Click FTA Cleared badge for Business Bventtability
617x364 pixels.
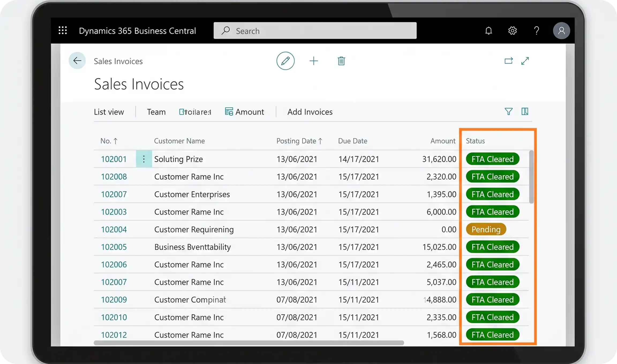click(492, 247)
